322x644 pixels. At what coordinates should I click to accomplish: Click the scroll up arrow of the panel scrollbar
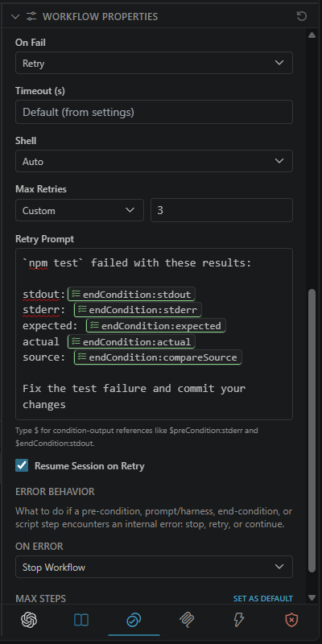[312, 35]
